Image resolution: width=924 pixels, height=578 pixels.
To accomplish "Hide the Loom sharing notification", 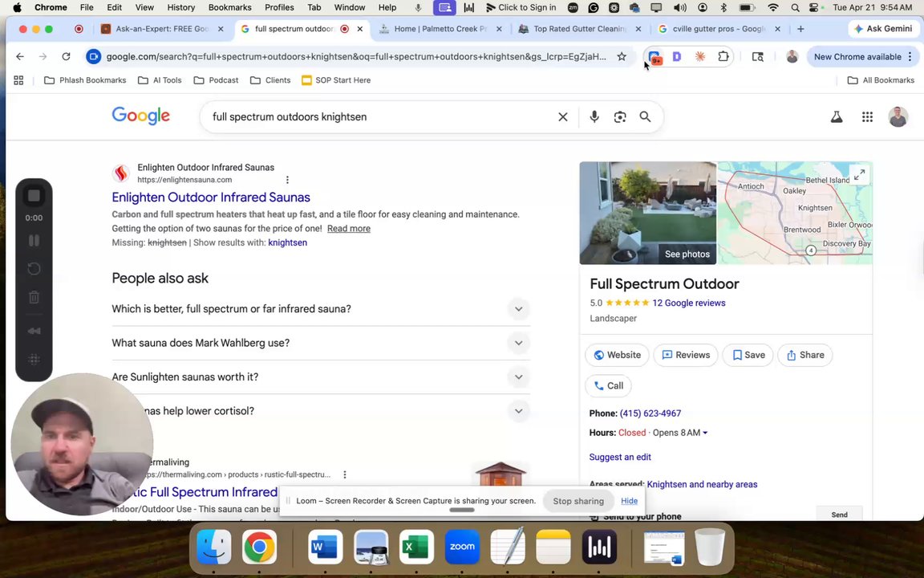I will [629, 501].
